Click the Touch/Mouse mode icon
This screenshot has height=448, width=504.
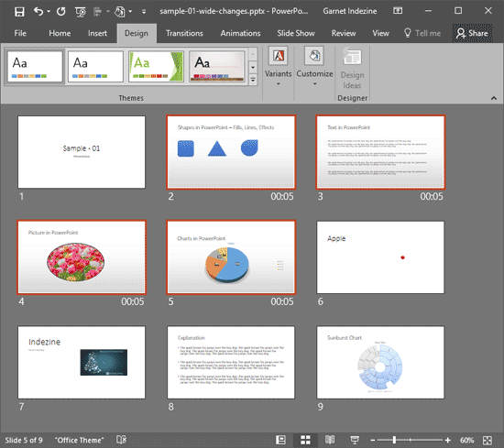point(119,12)
